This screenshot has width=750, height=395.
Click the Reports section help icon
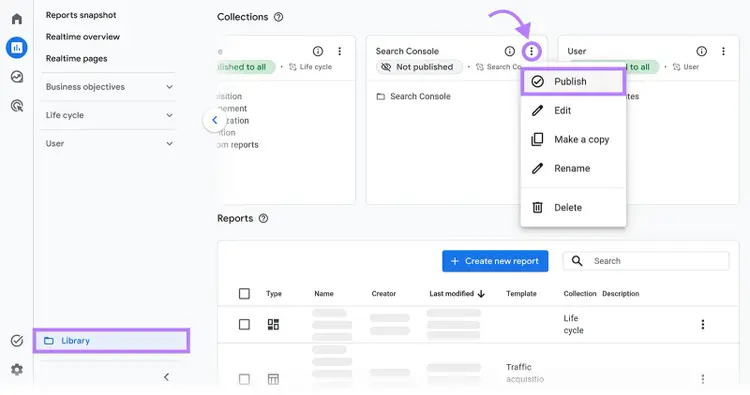(263, 218)
